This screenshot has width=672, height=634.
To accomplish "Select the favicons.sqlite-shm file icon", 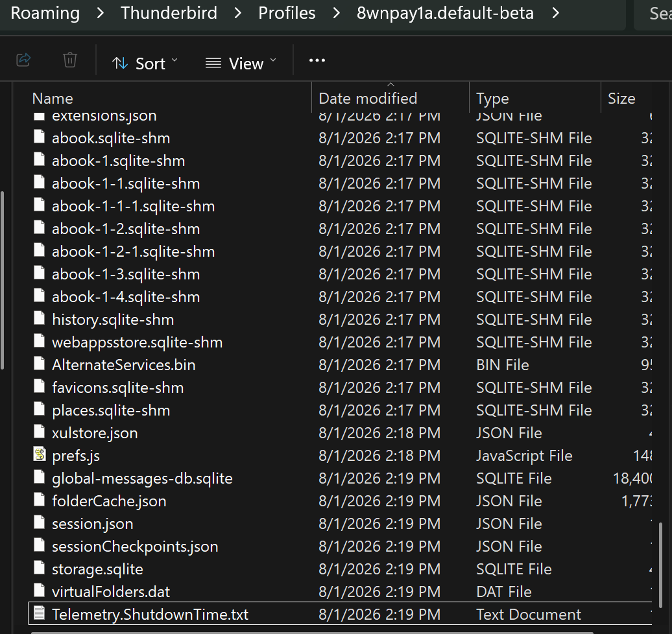I will (40, 387).
